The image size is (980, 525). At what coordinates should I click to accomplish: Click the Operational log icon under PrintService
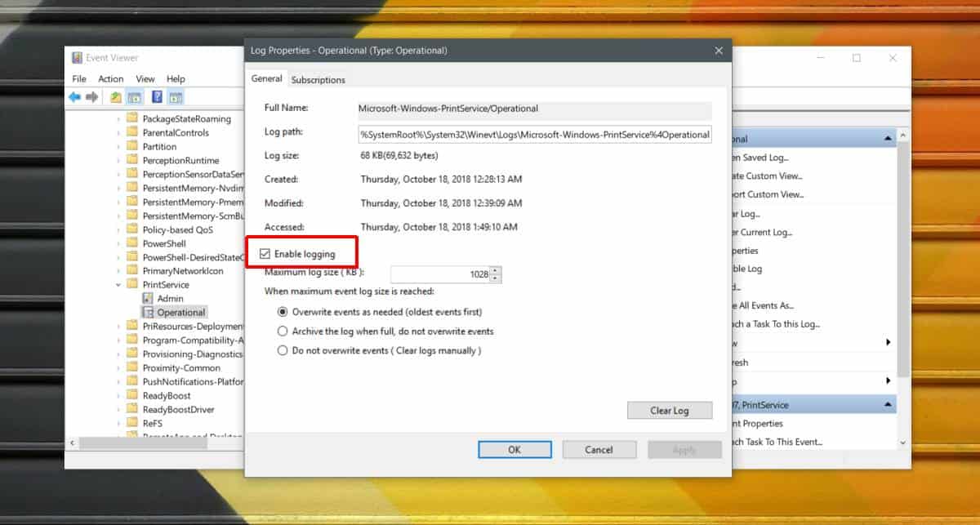(148, 313)
